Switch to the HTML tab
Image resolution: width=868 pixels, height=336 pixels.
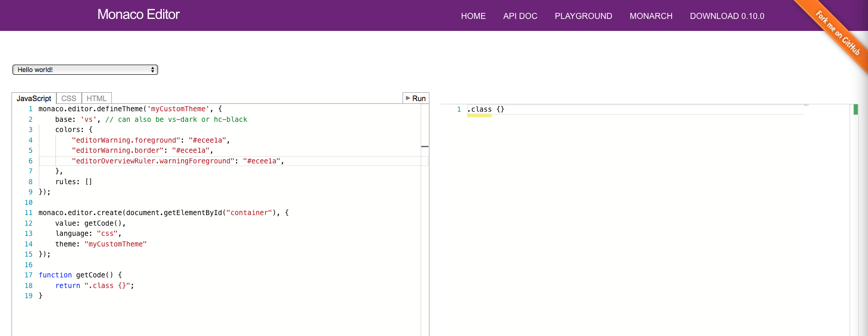(x=97, y=98)
